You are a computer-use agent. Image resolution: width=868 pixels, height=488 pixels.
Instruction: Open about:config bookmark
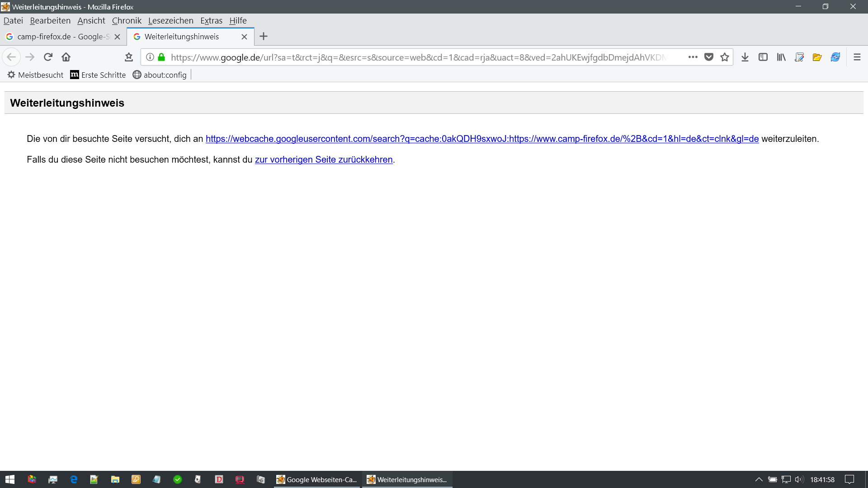tap(160, 75)
